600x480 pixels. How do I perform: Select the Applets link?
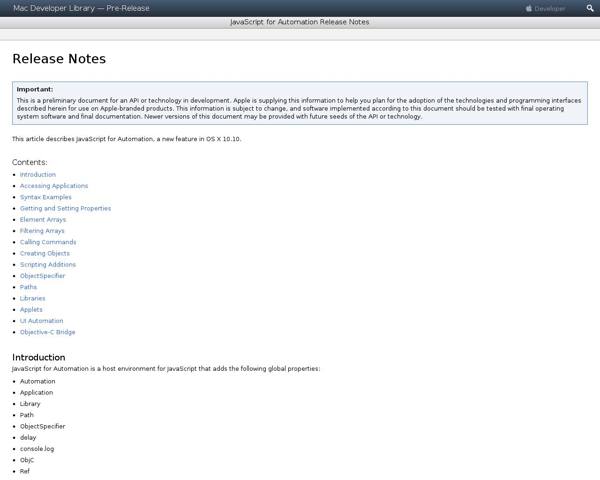[x=31, y=309]
